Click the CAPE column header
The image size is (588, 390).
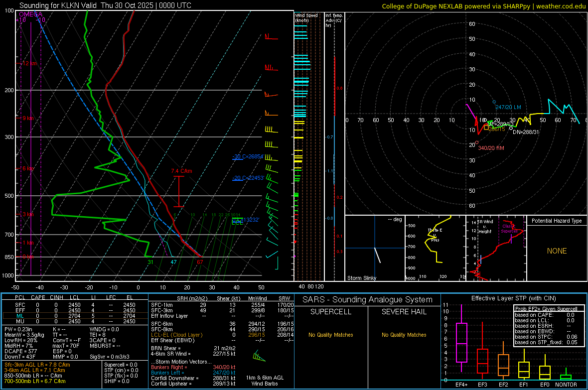coord(38,297)
